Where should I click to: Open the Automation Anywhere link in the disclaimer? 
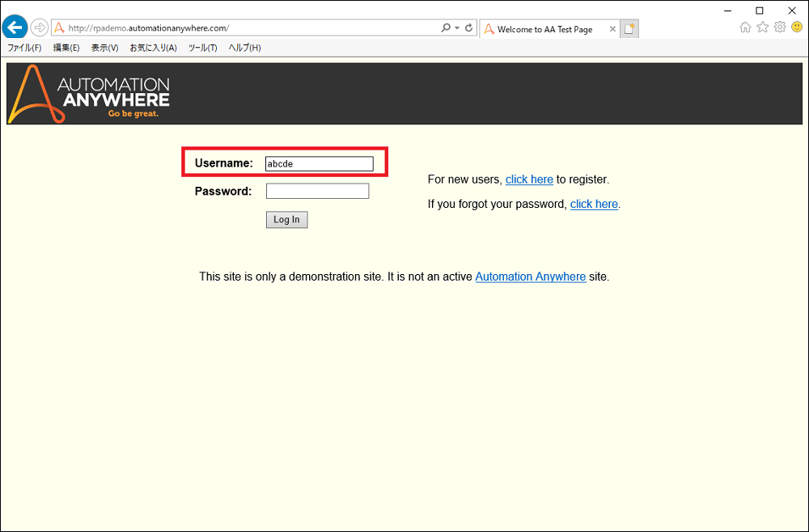click(530, 277)
